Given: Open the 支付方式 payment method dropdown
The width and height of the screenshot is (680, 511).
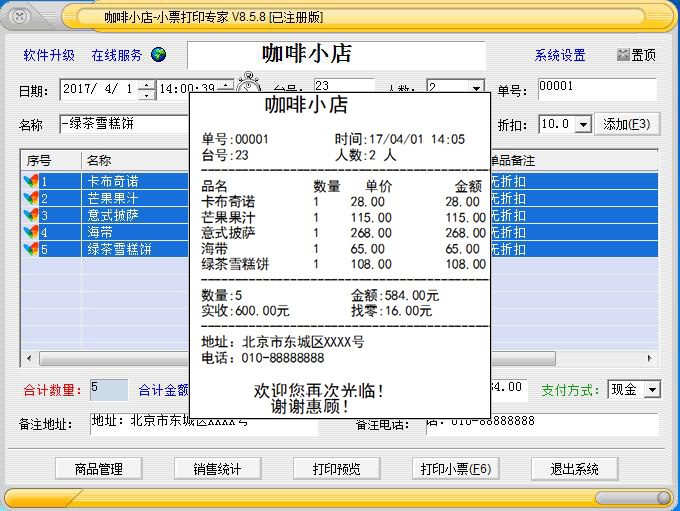Looking at the screenshot, I should click(x=652, y=389).
